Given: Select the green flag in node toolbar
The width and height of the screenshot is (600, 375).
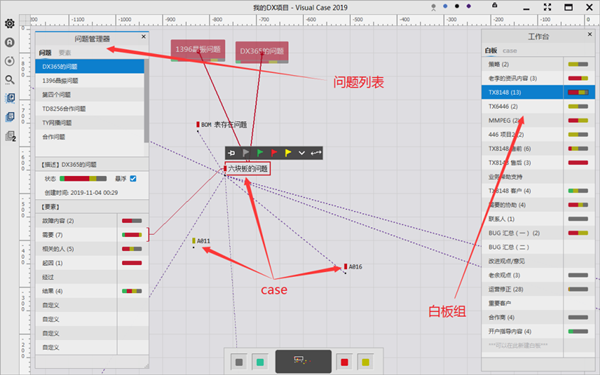Looking at the screenshot, I should (260, 153).
